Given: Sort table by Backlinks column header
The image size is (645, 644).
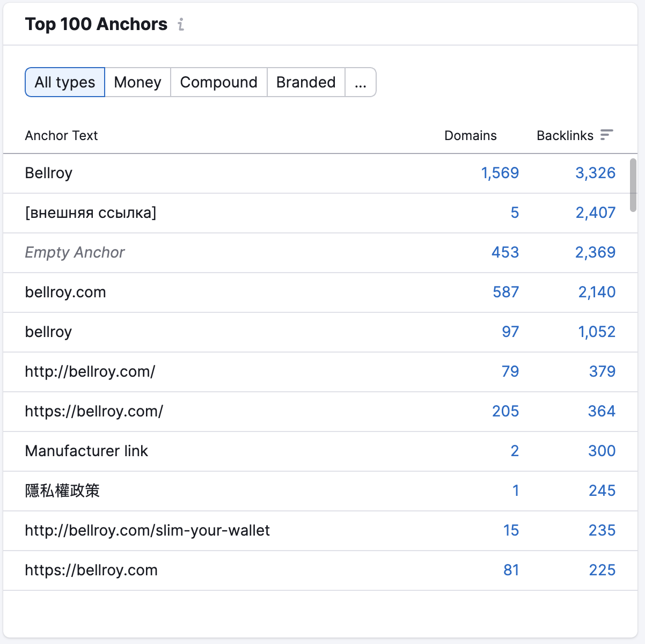Looking at the screenshot, I should [565, 135].
